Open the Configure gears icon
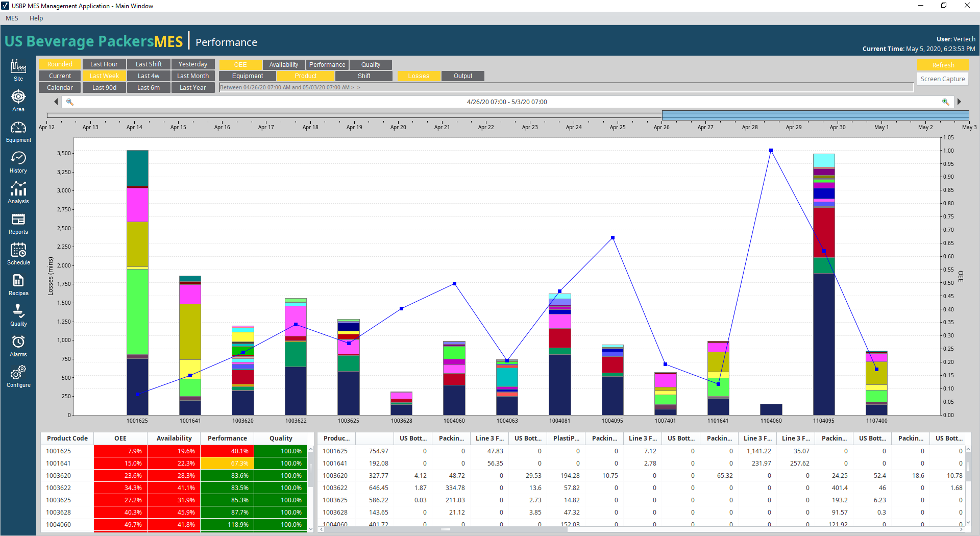980x536 pixels. [x=18, y=376]
